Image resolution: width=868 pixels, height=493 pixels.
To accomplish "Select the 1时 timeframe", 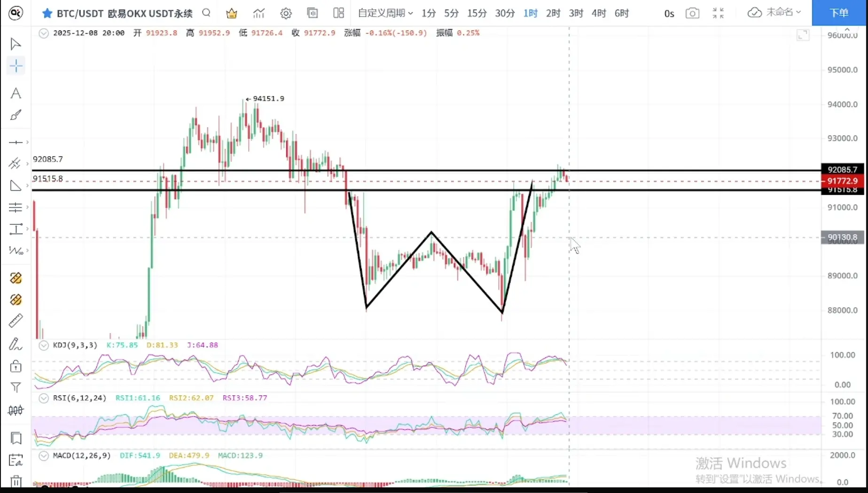I will [x=530, y=13].
